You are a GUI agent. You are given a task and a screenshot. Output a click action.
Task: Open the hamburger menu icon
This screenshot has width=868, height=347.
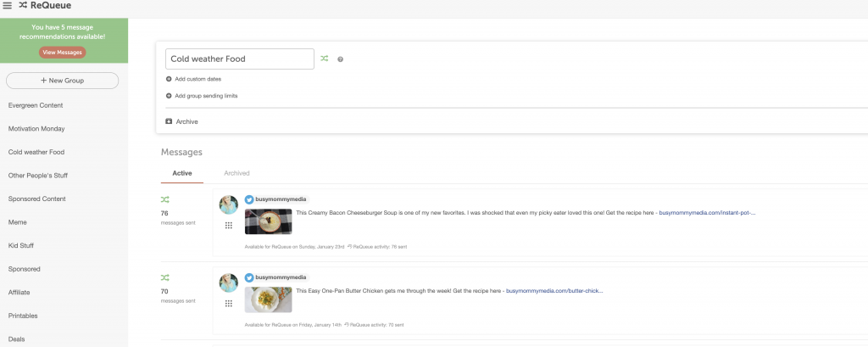pyautogui.click(x=8, y=5)
